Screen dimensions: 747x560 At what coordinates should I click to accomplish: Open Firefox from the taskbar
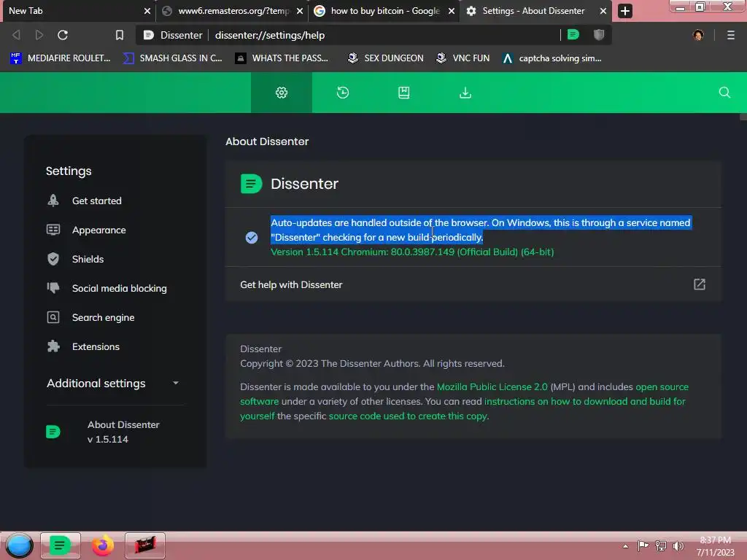tap(102, 545)
